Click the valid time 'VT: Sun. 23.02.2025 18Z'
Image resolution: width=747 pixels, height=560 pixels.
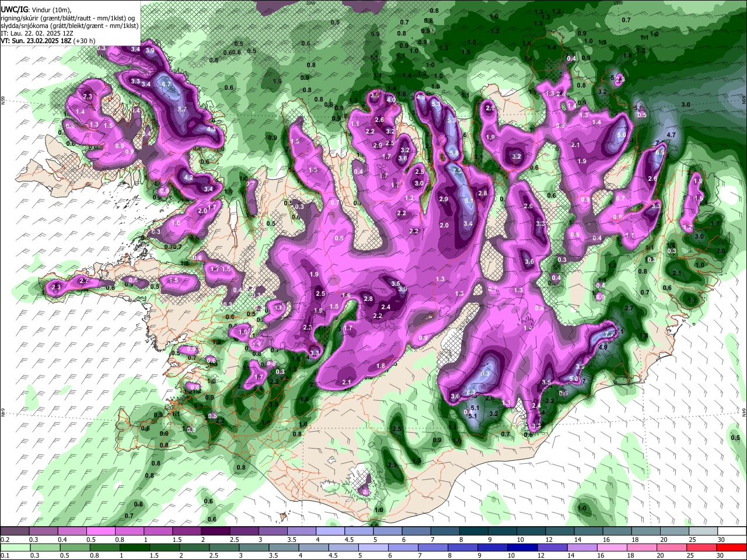click(37, 41)
